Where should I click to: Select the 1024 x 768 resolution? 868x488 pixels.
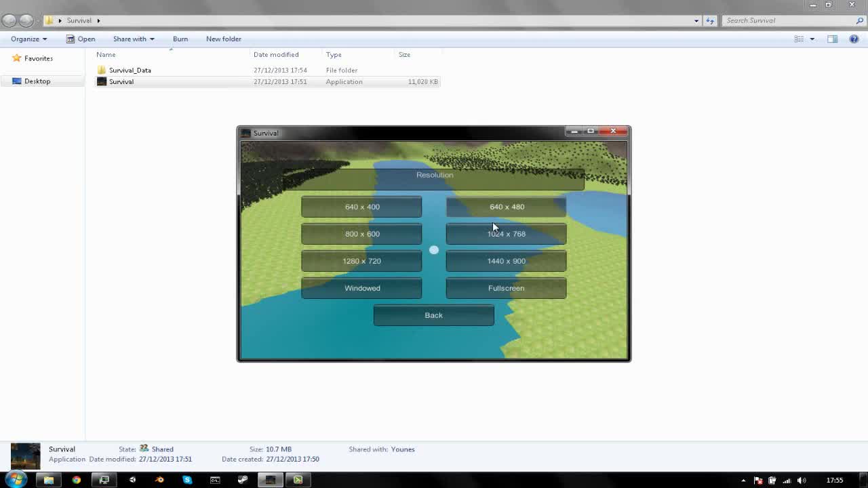506,234
